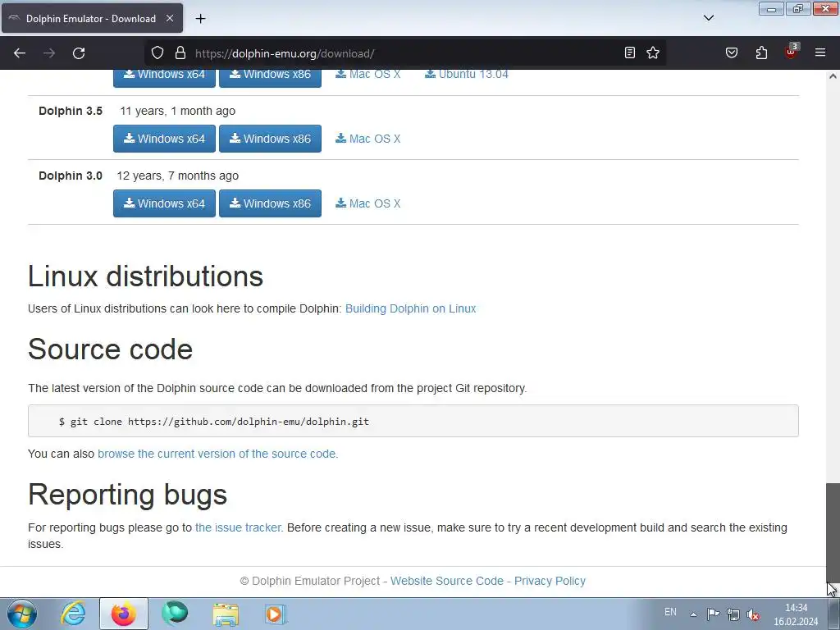840x630 pixels.
Task: Click the Reporting bugs heading
Action: tap(127, 495)
